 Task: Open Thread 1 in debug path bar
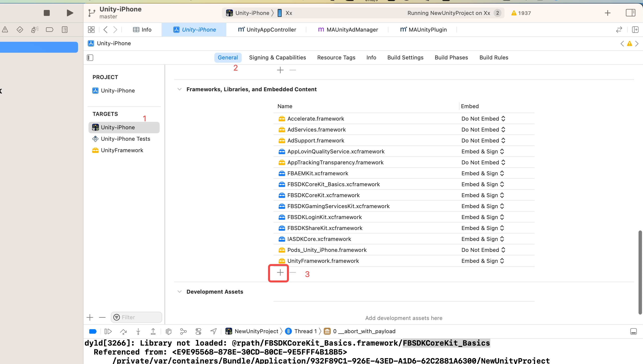click(x=302, y=331)
